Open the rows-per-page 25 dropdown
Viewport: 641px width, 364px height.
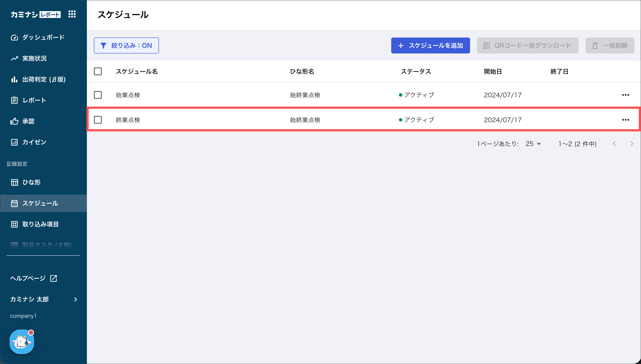tap(533, 144)
